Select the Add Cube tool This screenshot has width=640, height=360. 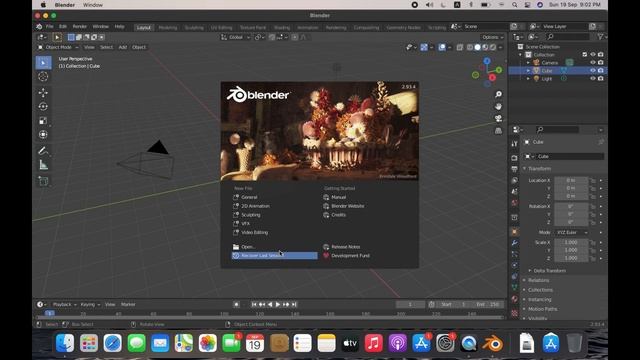(x=43, y=181)
